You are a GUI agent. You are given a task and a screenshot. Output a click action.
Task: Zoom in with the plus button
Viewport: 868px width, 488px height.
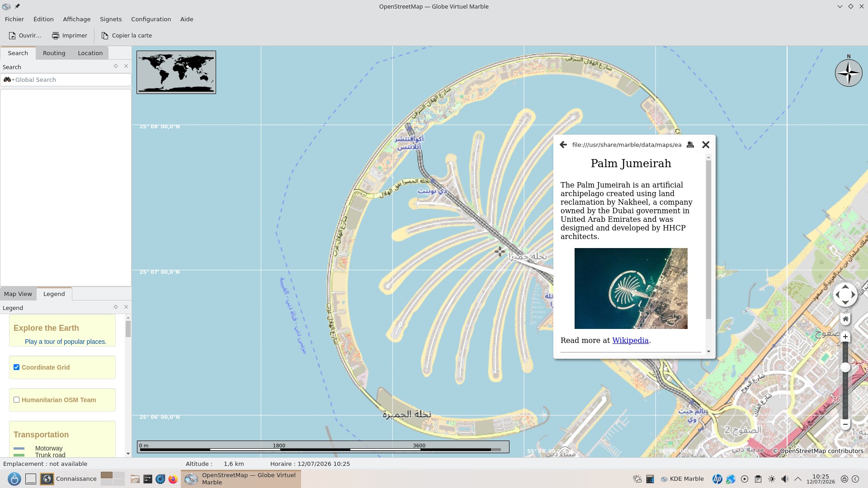(x=845, y=337)
